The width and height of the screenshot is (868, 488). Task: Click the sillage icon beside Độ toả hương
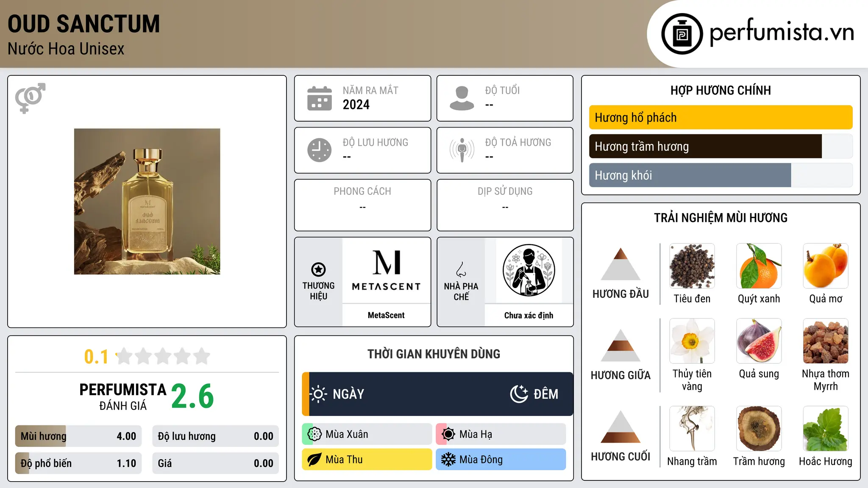pos(462,150)
